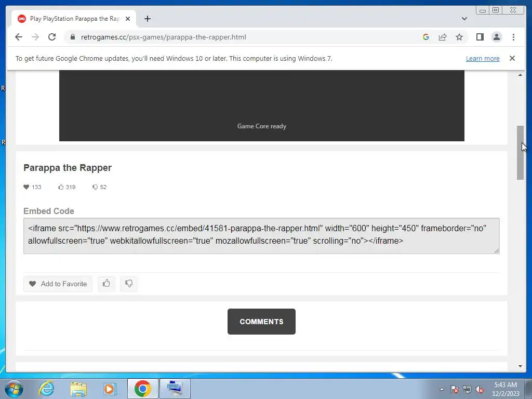The width and height of the screenshot is (532, 399).
Task: Open the tab search dropdown arrow
Action: 464,19
